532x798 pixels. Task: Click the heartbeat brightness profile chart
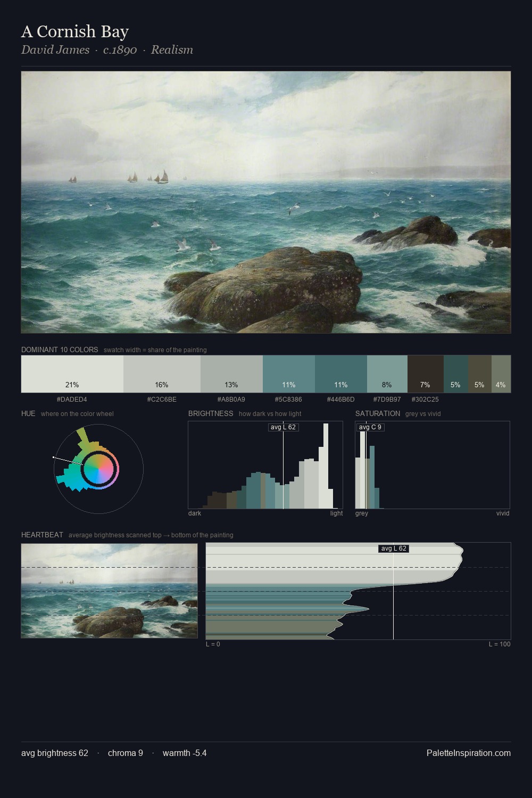(x=358, y=591)
